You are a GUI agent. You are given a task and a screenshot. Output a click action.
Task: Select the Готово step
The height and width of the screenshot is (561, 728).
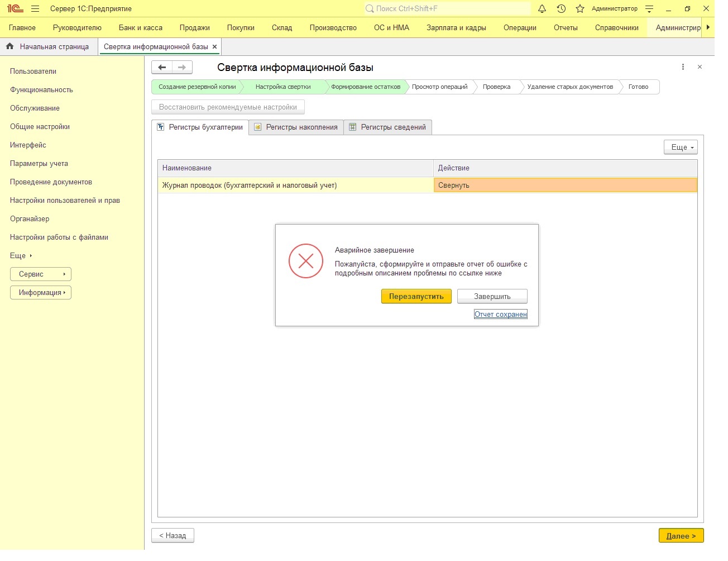pos(638,87)
